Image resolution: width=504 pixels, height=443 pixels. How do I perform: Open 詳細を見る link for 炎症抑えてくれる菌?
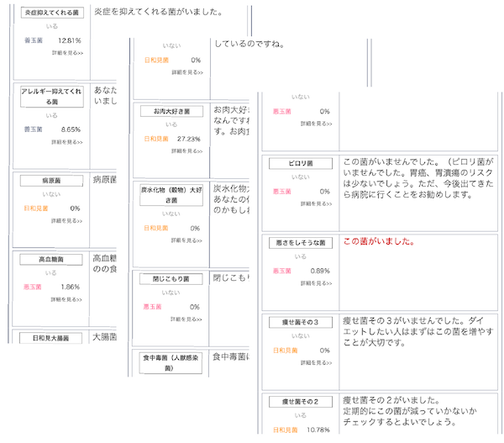click(x=66, y=53)
